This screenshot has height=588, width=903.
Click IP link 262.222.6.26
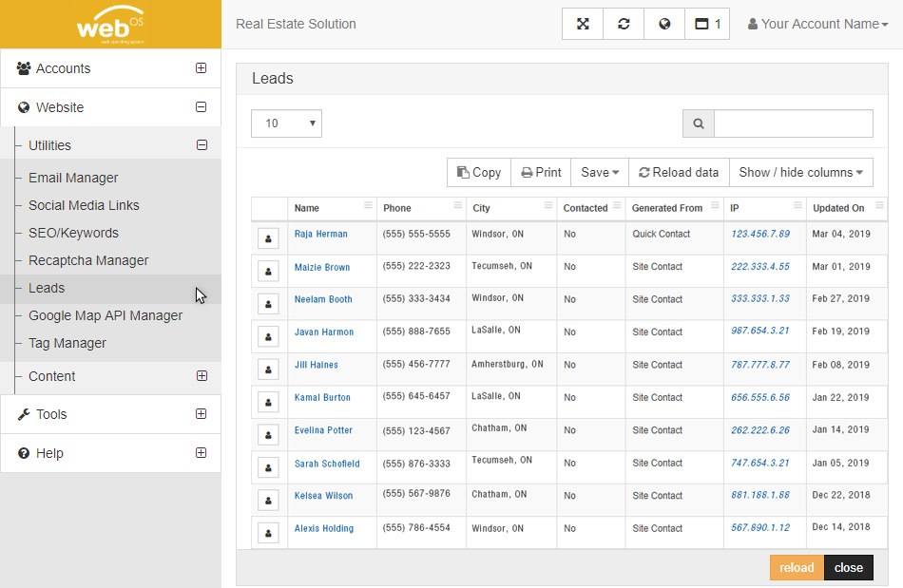tap(760, 430)
